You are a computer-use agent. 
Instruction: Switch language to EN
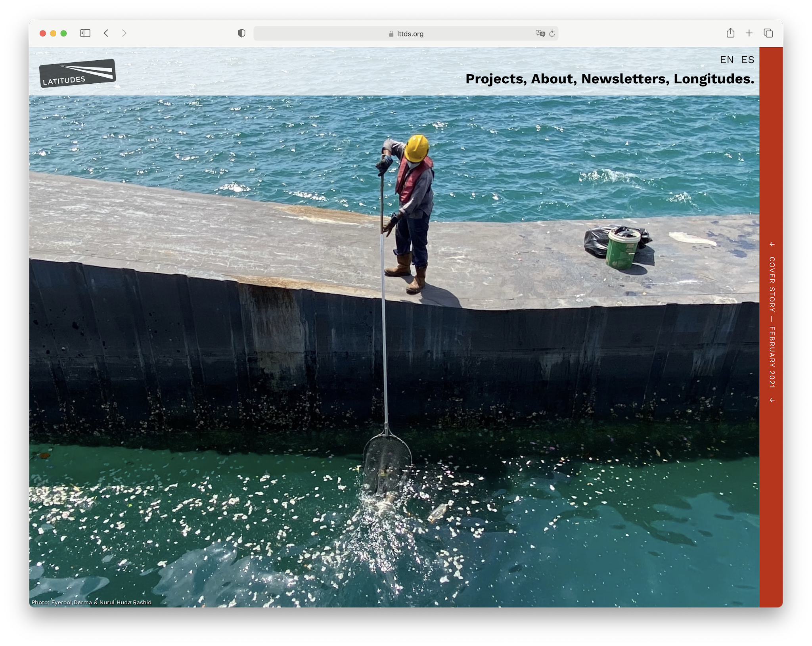click(727, 60)
